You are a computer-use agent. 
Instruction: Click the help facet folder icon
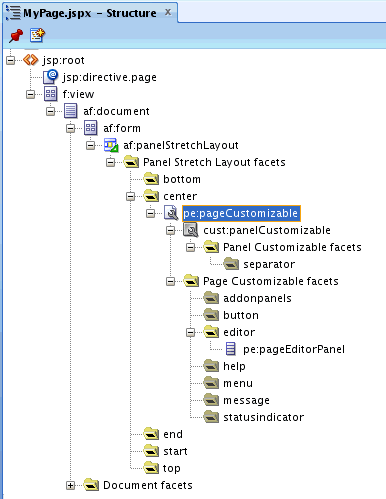pyautogui.click(x=211, y=366)
